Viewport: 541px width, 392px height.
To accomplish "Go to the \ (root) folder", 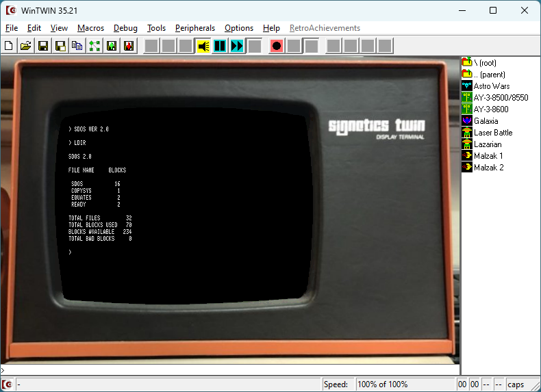I will point(479,63).
